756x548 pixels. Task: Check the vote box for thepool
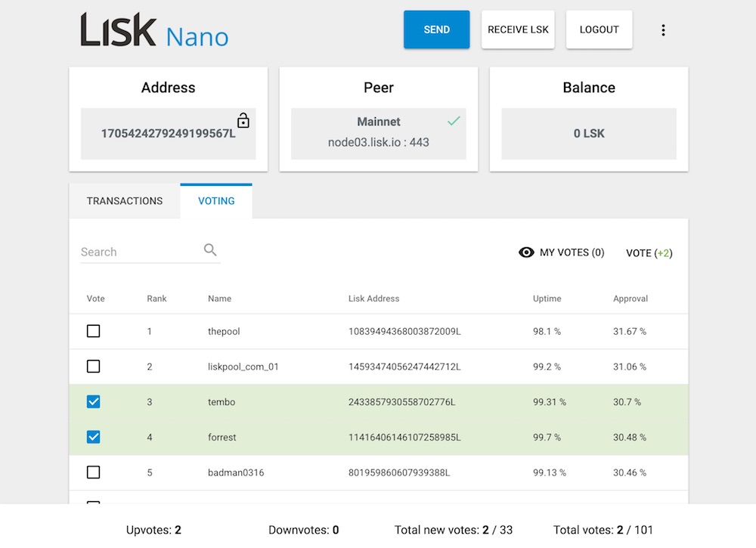(94, 331)
